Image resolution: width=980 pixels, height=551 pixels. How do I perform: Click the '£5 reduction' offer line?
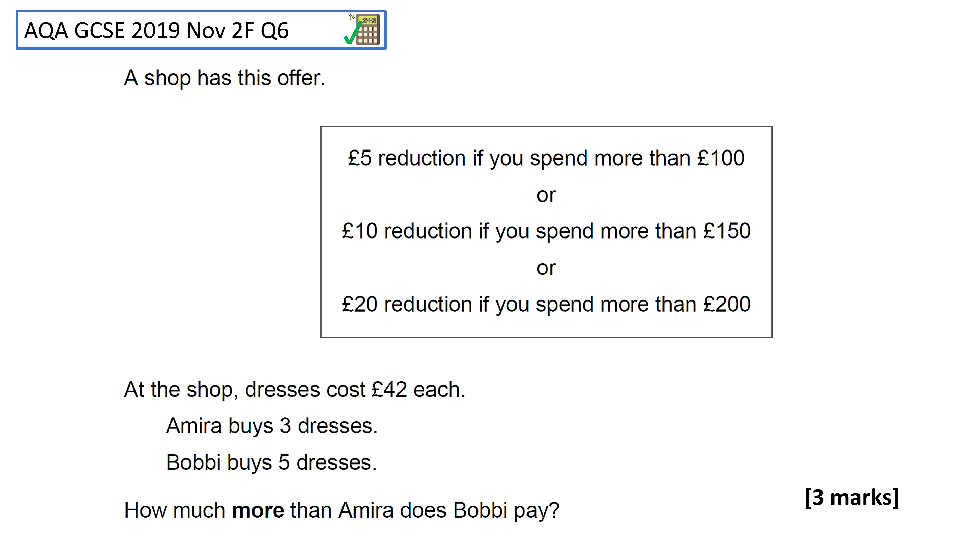point(546,158)
